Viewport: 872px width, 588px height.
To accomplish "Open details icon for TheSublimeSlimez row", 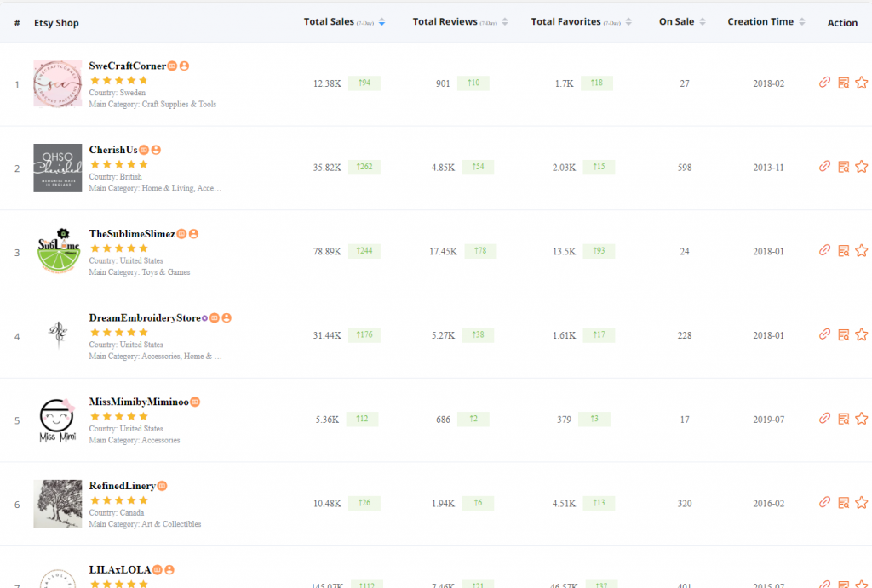I will point(843,250).
